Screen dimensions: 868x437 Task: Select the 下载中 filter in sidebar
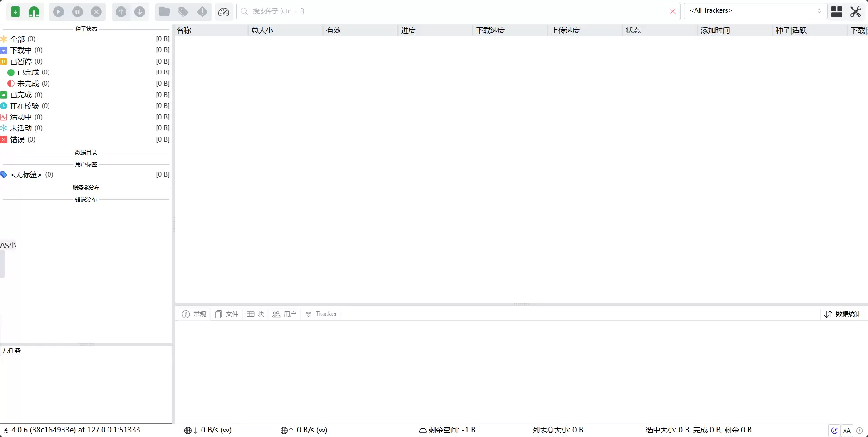point(21,50)
